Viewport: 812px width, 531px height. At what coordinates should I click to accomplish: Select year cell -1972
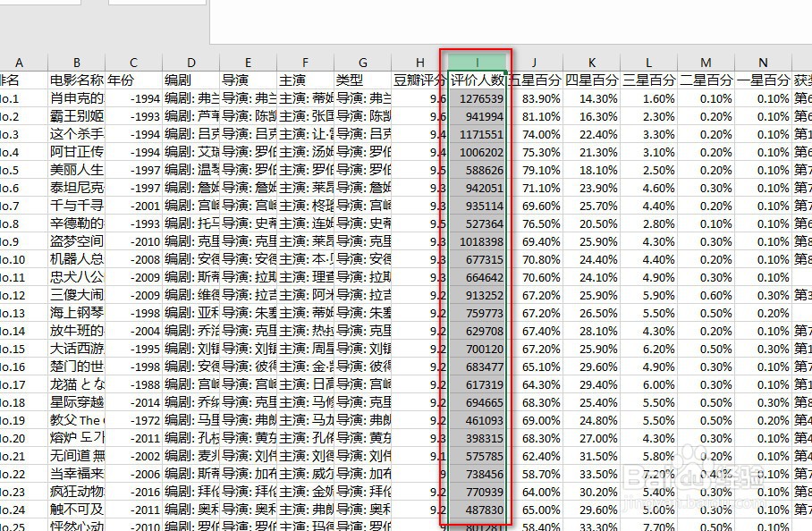click(x=133, y=420)
